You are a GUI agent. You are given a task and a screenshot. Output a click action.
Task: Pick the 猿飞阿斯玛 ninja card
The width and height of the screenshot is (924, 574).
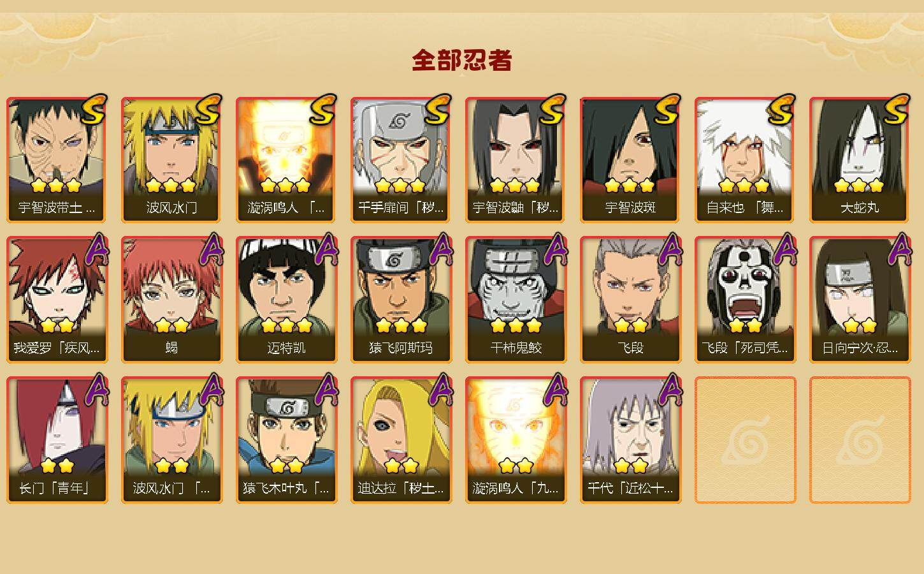tap(401, 300)
